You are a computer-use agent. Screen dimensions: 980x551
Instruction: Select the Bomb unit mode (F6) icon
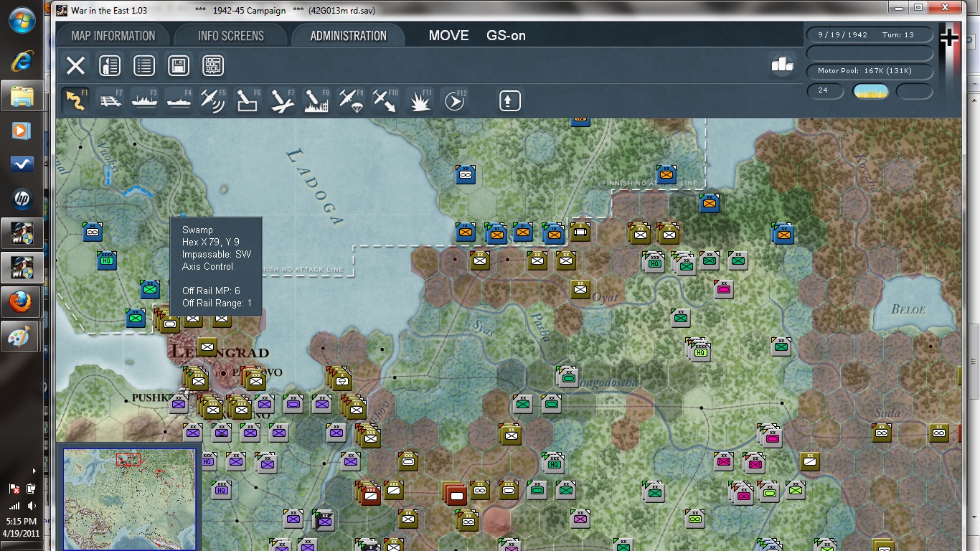pos(248,100)
